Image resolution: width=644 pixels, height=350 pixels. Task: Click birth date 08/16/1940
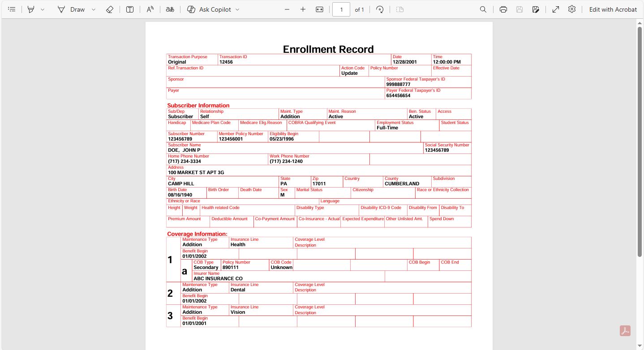click(180, 195)
